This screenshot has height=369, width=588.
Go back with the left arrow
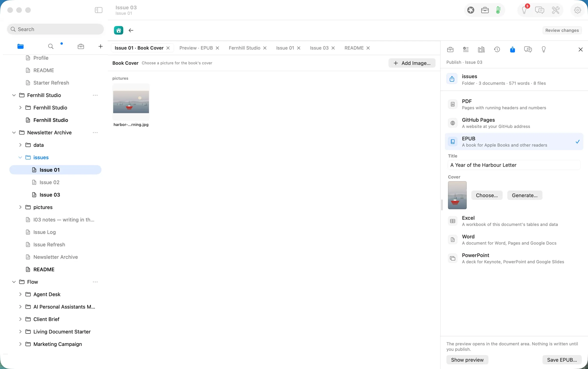(131, 30)
